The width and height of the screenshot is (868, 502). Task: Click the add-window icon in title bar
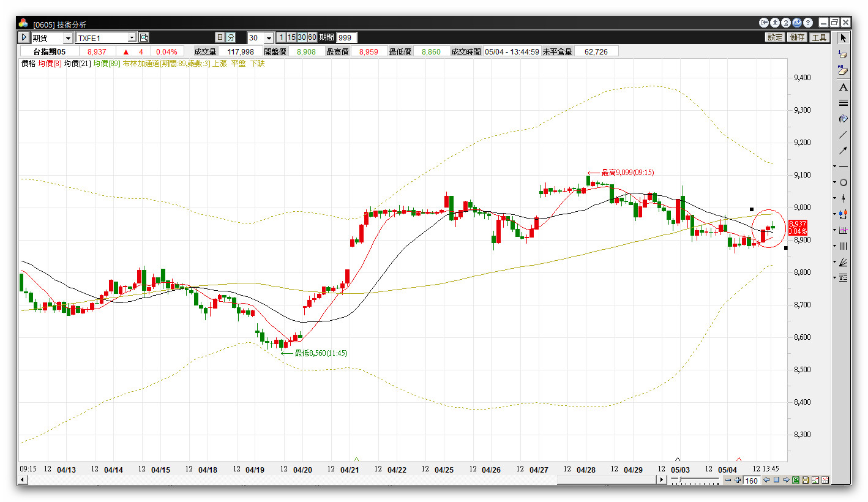797,23
